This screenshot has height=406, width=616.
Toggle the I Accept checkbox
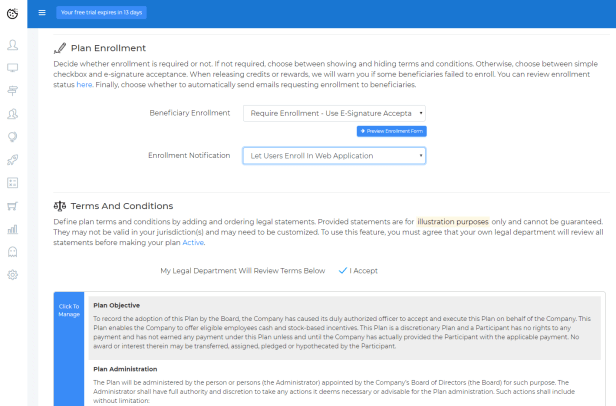[343, 270]
